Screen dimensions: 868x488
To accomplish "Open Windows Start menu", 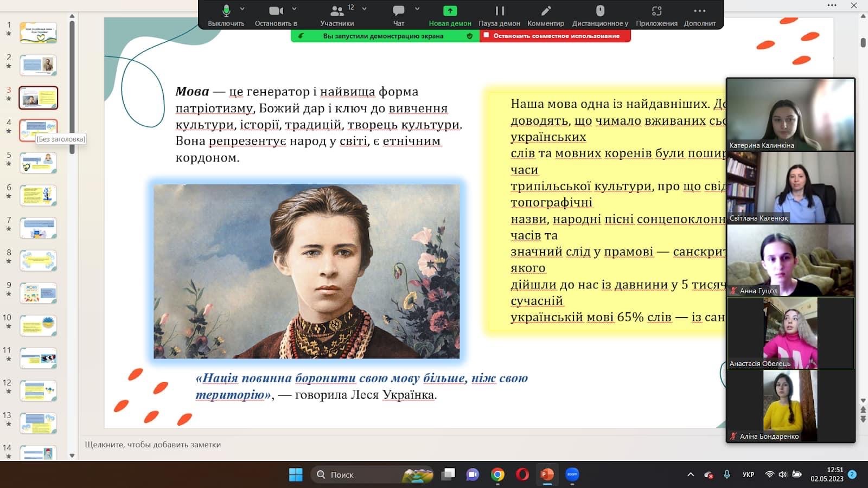I will point(296,474).
